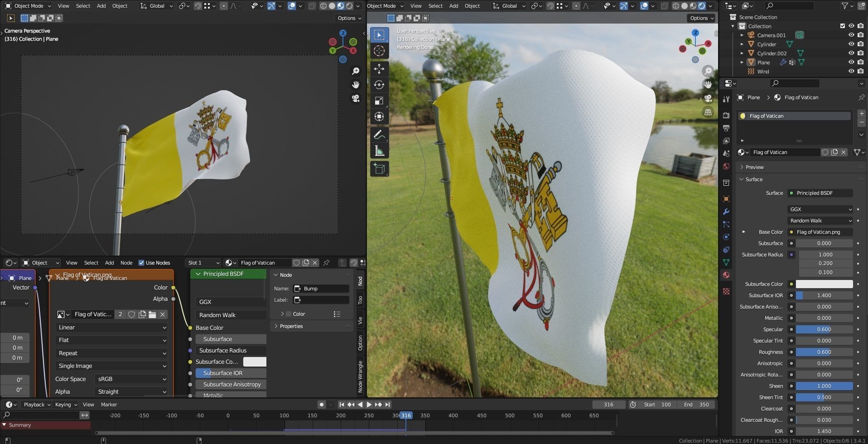Hide the Cylinder object in the Outliner

point(851,44)
